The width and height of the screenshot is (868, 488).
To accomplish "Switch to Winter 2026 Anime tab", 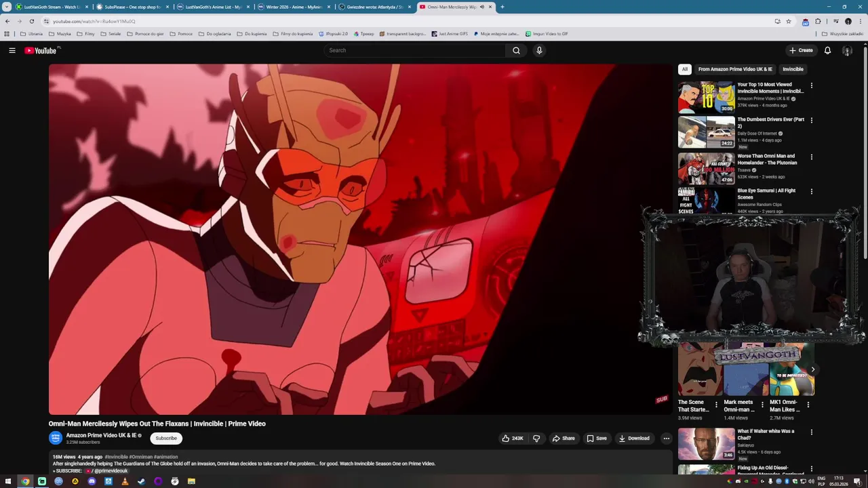I will pyautogui.click(x=294, y=7).
